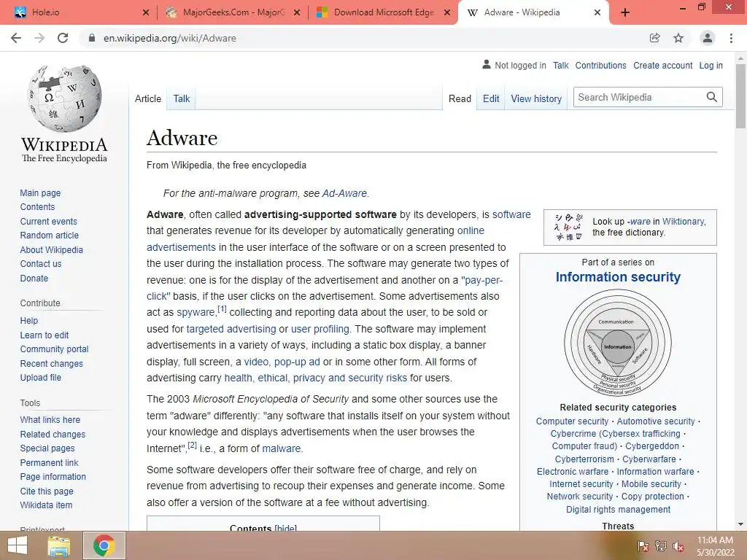Open Recent changes in the sidebar

[x=52, y=363]
